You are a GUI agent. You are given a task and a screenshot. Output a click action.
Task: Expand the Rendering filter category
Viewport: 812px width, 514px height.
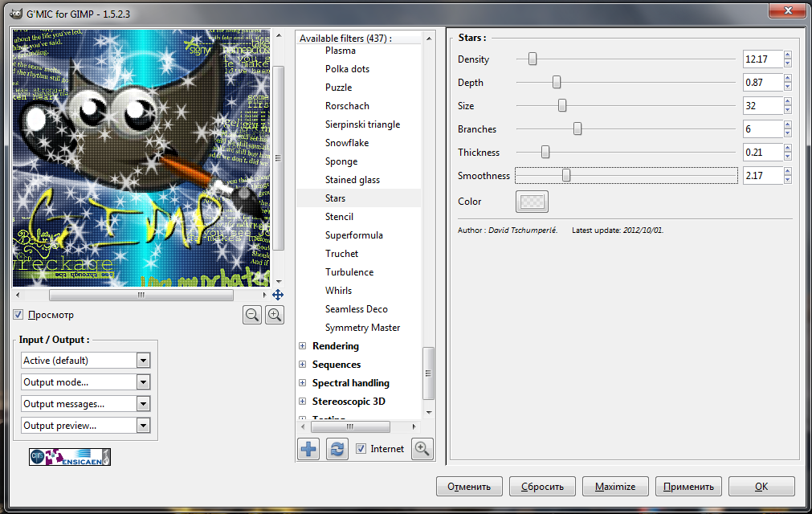click(x=303, y=346)
